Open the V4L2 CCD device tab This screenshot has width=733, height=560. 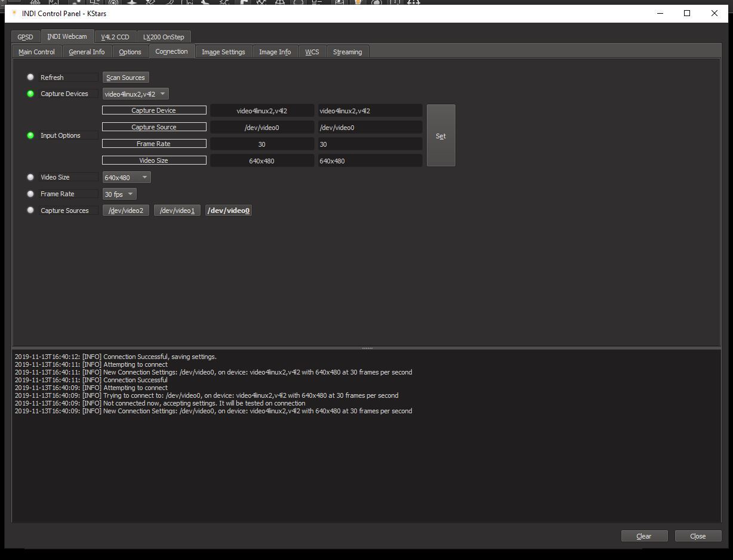[x=115, y=37]
